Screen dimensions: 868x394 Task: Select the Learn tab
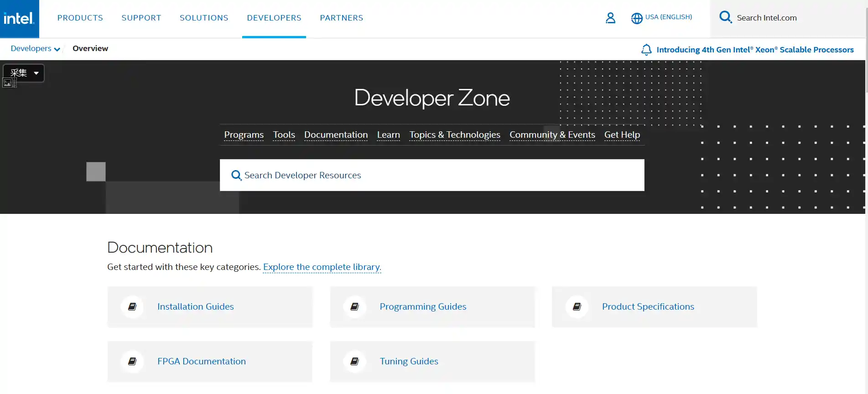[x=389, y=135]
